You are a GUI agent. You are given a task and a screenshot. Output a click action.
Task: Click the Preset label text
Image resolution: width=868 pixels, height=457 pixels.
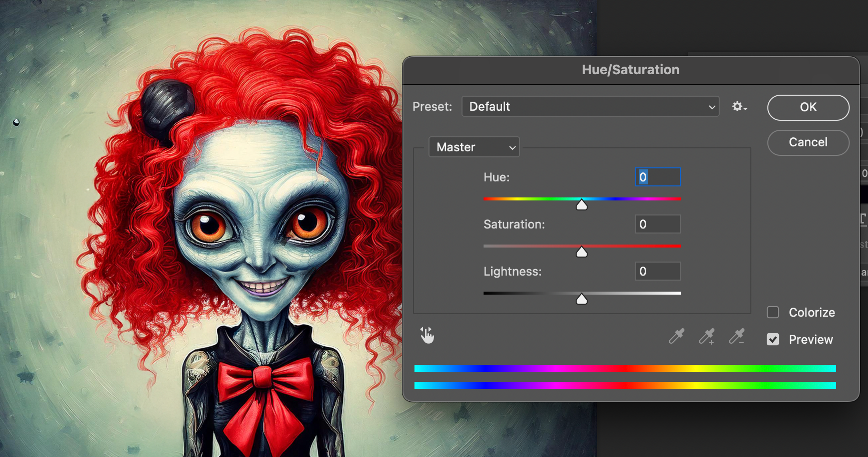coord(432,107)
